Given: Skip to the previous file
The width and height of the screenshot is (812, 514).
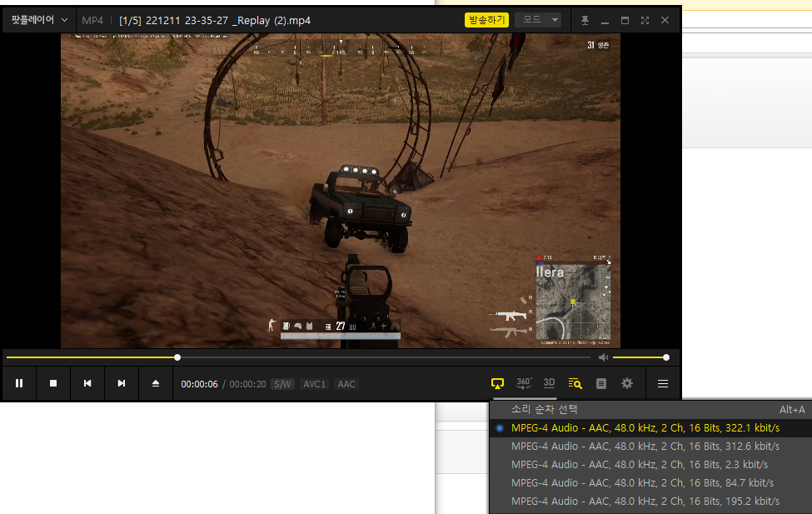Looking at the screenshot, I should [x=87, y=383].
